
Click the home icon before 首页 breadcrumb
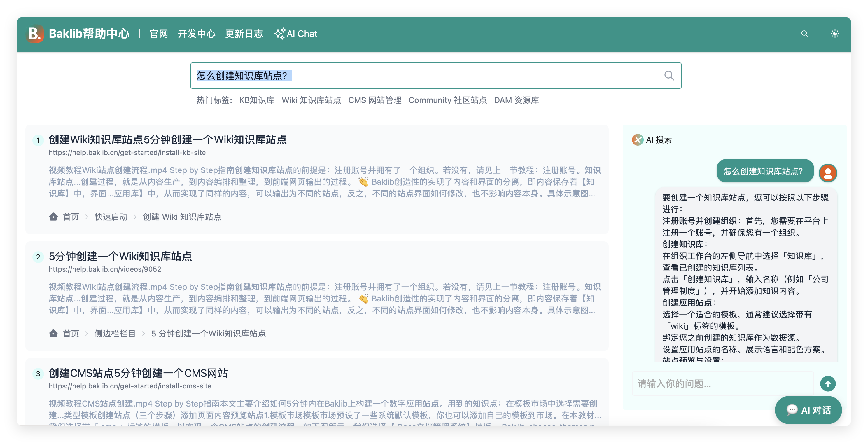pos(53,217)
